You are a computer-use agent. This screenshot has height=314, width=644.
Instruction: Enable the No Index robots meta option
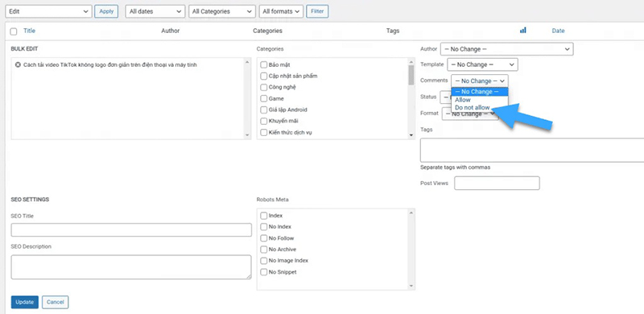264,227
